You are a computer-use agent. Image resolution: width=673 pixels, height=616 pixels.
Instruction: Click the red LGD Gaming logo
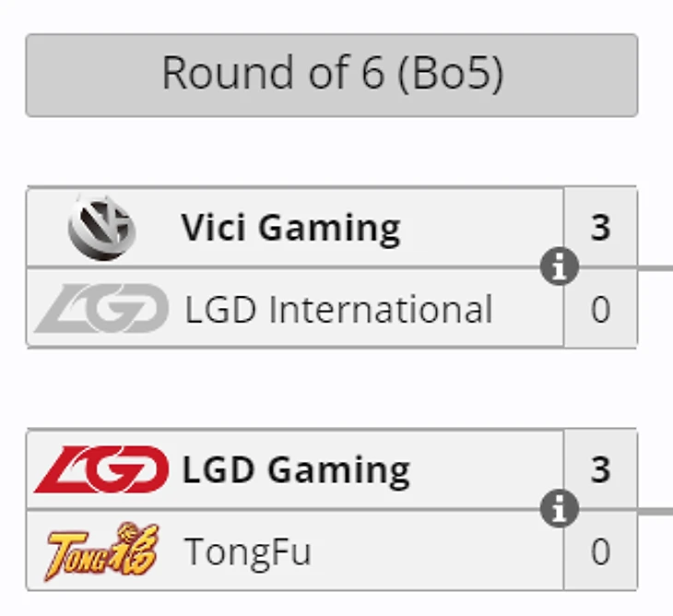(101, 470)
